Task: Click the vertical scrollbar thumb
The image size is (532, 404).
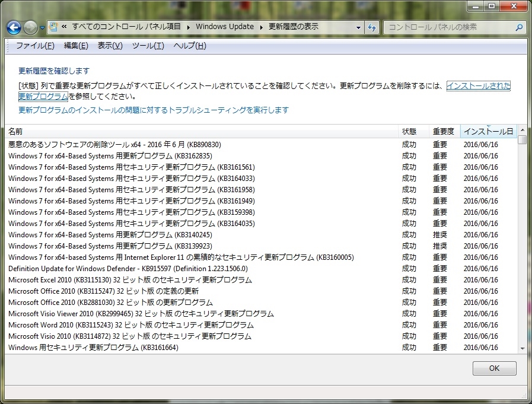Action: 522,139
